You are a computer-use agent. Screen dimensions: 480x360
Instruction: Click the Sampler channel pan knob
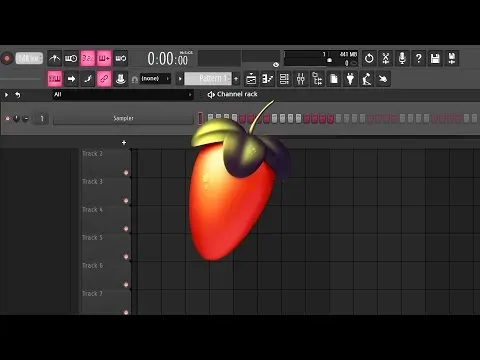[x=16, y=118]
